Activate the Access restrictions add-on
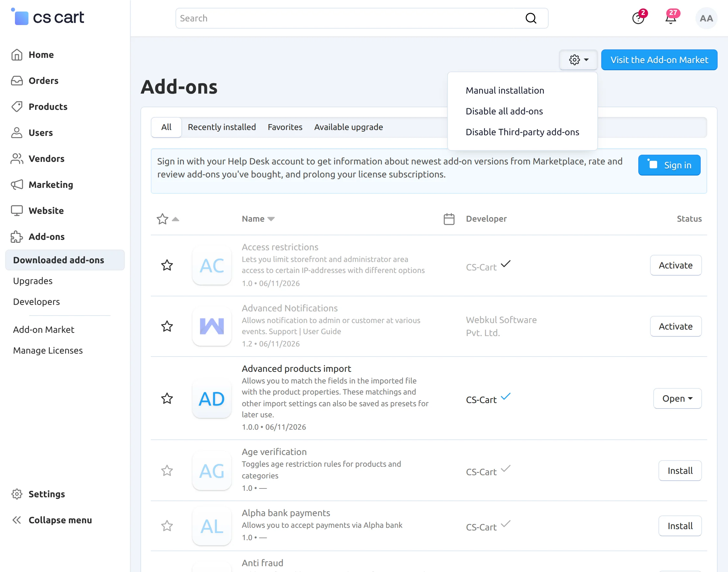This screenshot has height=572, width=728. pyautogui.click(x=676, y=266)
